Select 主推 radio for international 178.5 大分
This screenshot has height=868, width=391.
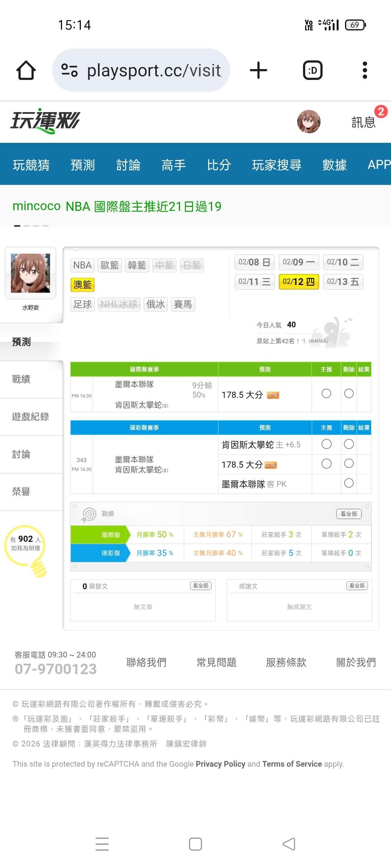326,393
